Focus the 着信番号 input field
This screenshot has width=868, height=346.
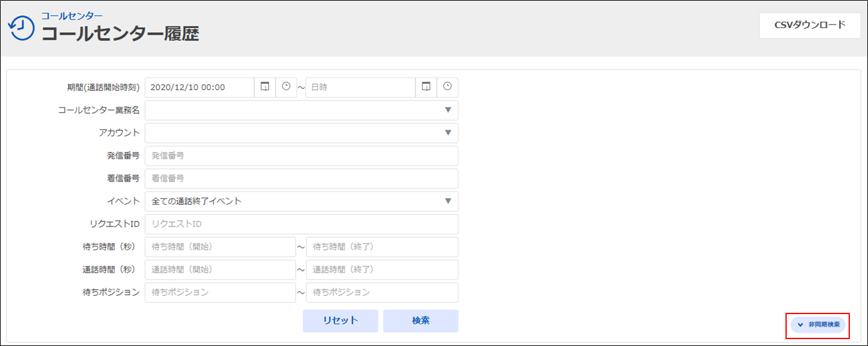click(x=301, y=178)
